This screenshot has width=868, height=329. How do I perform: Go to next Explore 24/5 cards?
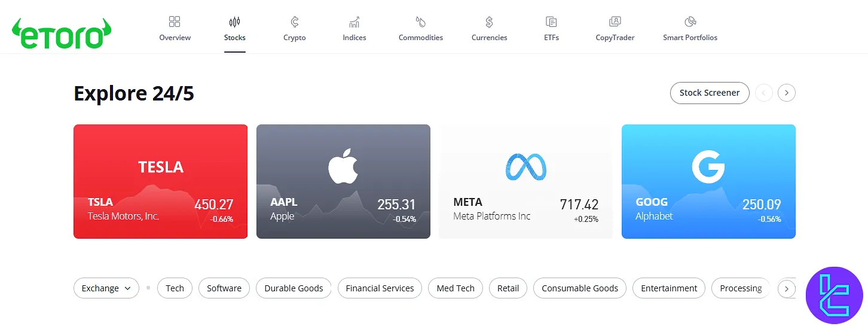click(787, 93)
